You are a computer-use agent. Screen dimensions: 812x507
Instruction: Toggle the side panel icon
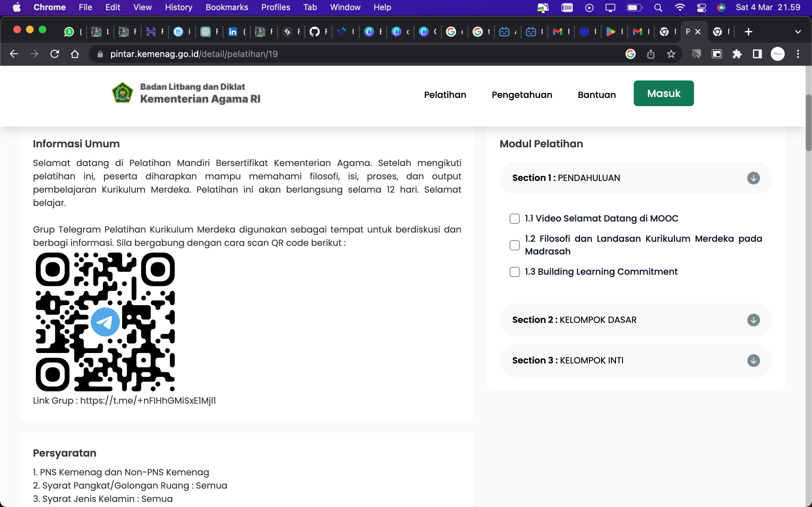click(x=757, y=54)
